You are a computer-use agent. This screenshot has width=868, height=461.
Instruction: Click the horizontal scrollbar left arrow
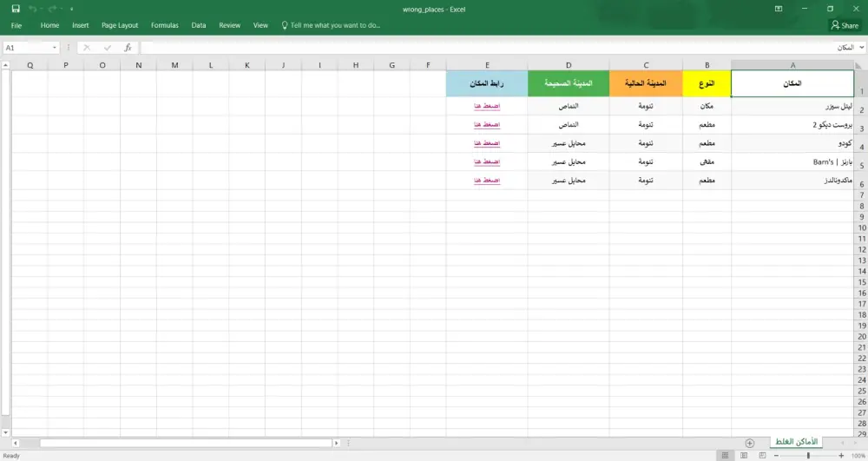click(16, 444)
